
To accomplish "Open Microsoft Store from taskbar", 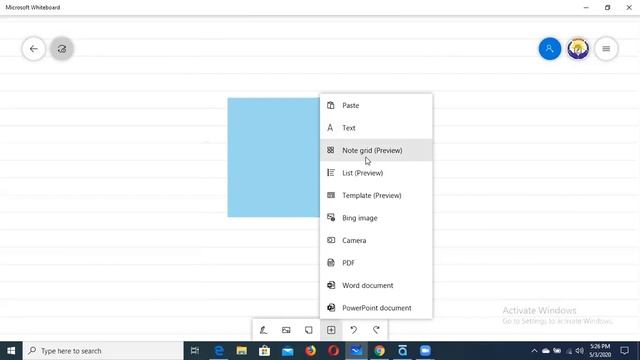I will (x=264, y=351).
